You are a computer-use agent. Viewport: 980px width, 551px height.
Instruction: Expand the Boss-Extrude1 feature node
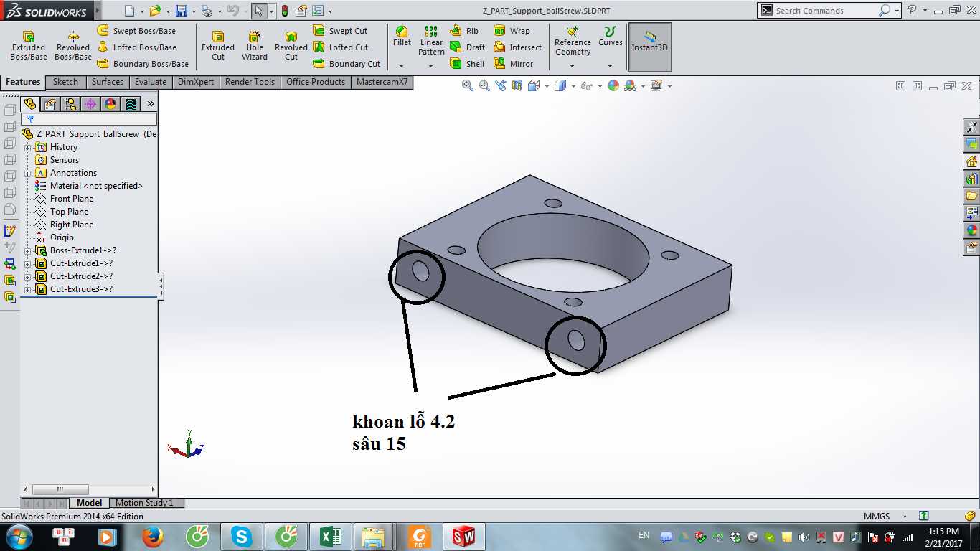(x=27, y=250)
